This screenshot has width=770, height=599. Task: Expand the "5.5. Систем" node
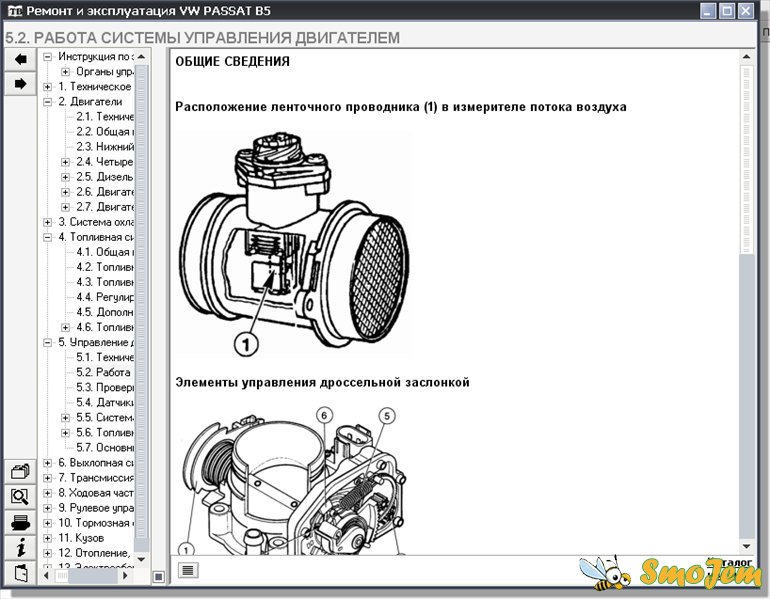pos(65,418)
